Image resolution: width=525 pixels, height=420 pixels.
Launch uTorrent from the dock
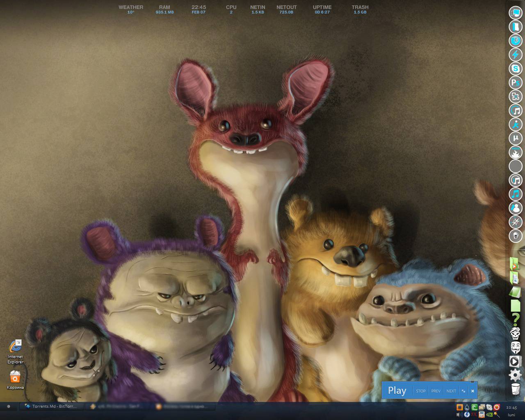pyautogui.click(x=516, y=138)
